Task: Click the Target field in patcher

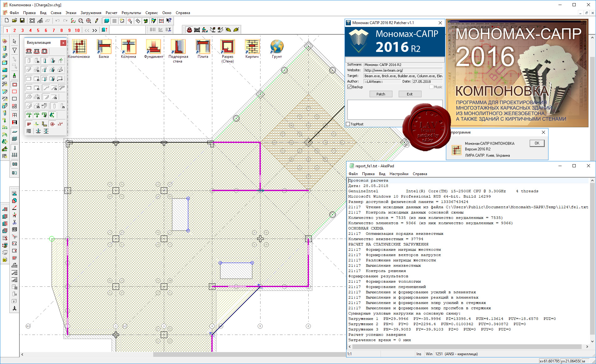Action: pos(403,76)
